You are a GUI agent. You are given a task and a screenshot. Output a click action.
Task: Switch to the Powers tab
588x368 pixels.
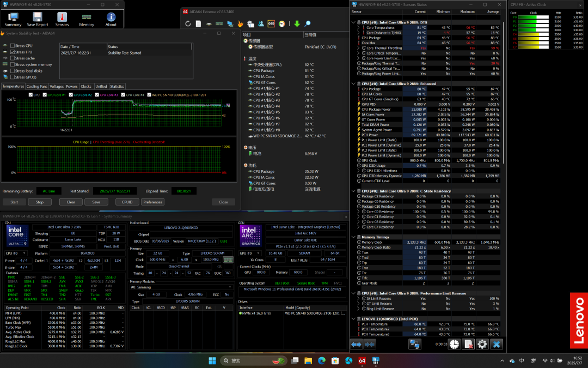pos(72,86)
